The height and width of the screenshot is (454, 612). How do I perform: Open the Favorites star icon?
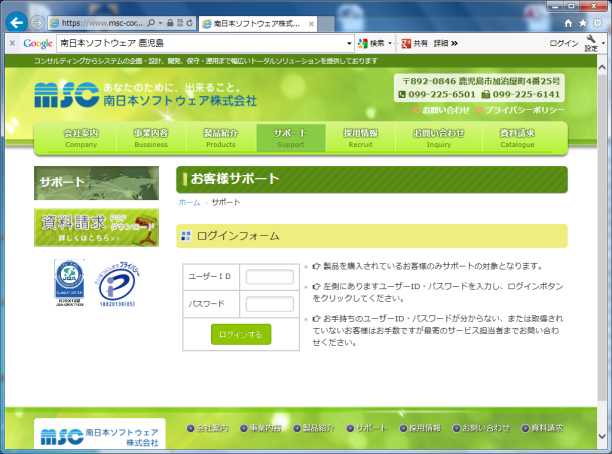tap(583, 22)
